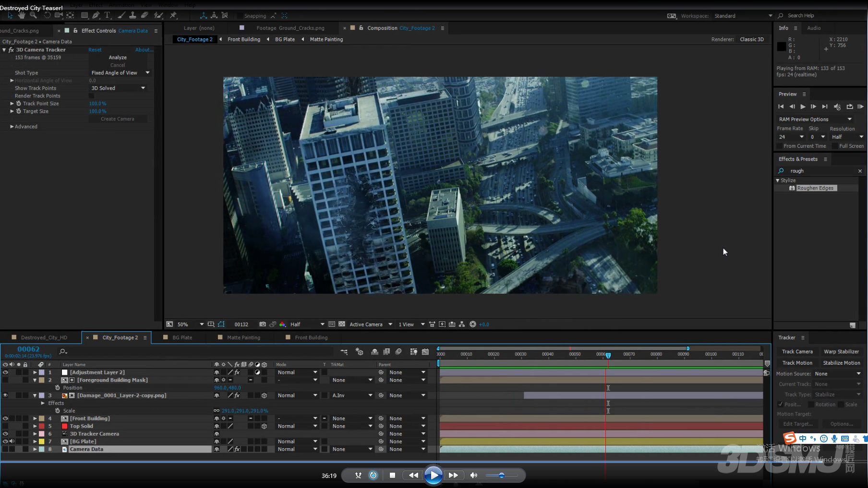Open Active Camera view dropdown
This screenshot has width=868, height=488.
[x=371, y=324]
